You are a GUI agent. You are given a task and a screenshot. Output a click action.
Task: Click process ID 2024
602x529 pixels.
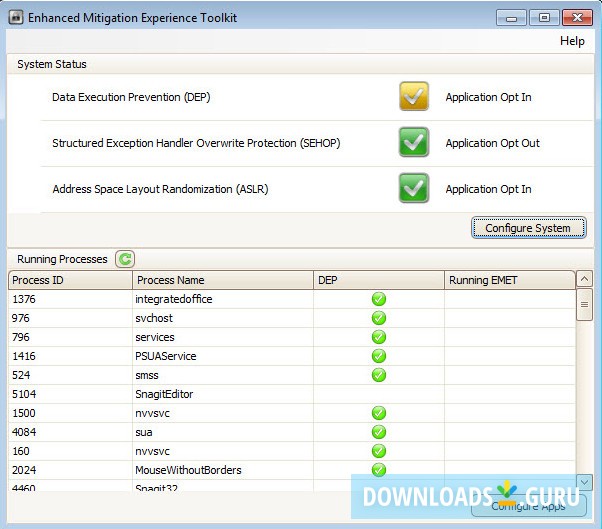click(x=24, y=470)
